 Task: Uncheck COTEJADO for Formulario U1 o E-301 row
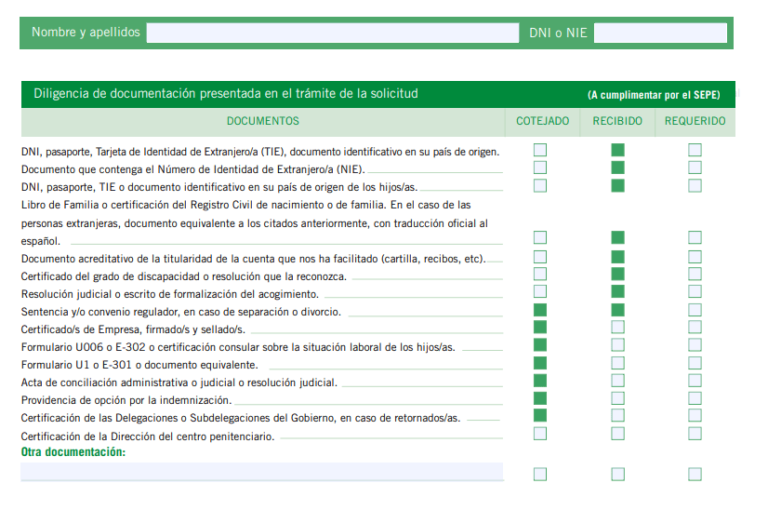540,363
